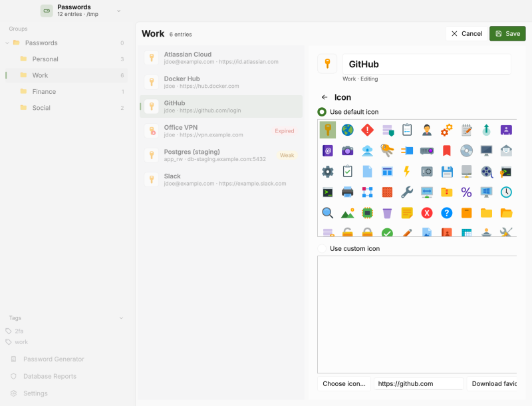
Task: Select the red warning diamond icon
Action: [x=368, y=130]
